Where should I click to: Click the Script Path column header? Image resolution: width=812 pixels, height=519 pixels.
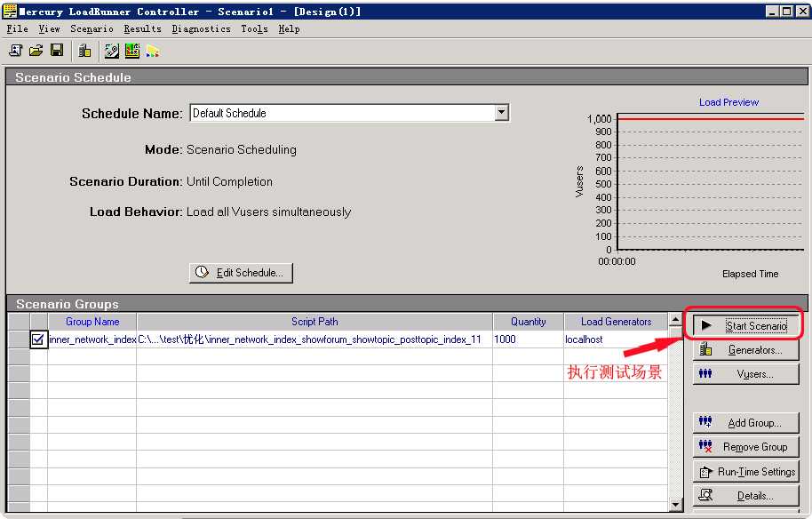click(x=314, y=322)
